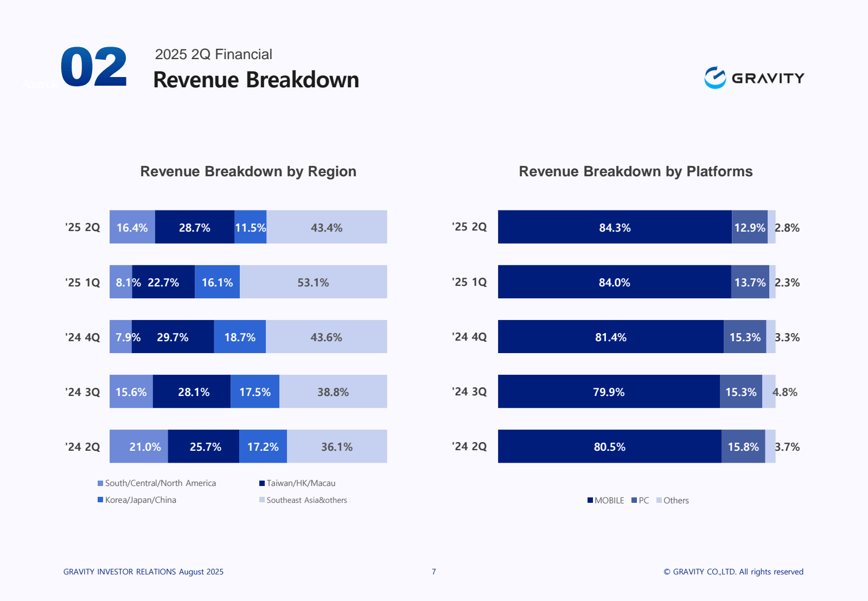Click the Others legend swatch
The width and height of the screenshot is (868, 601).
coord(659,500)
